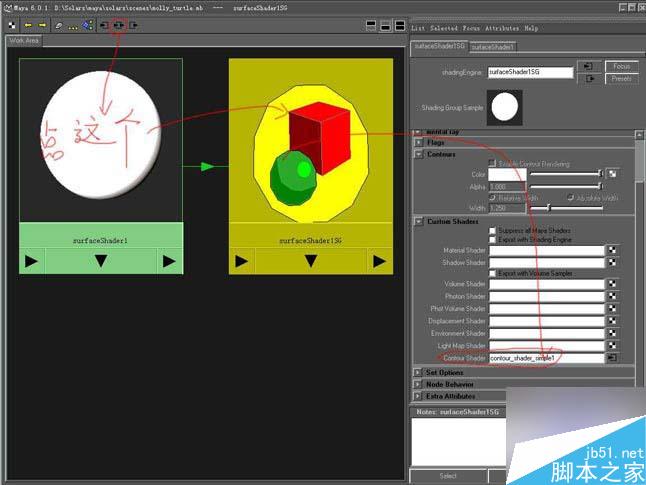Select Absolute Width radio button
This screenshot has width=646, height=485.
point(571,198)
